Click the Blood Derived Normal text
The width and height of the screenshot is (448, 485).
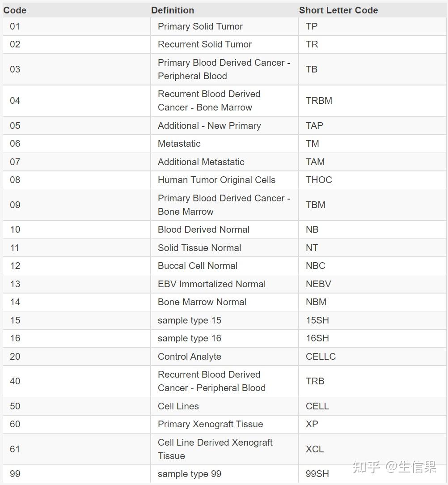coord(203,230)
